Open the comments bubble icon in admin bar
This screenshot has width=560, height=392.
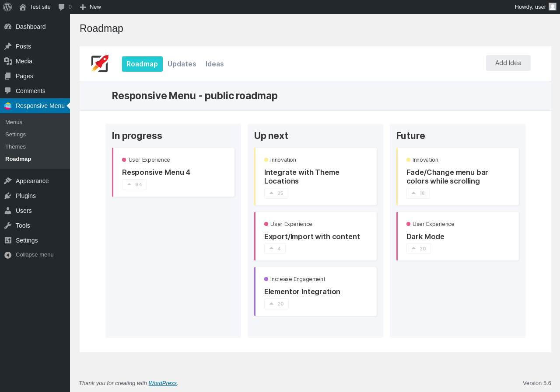pos(62,7)
